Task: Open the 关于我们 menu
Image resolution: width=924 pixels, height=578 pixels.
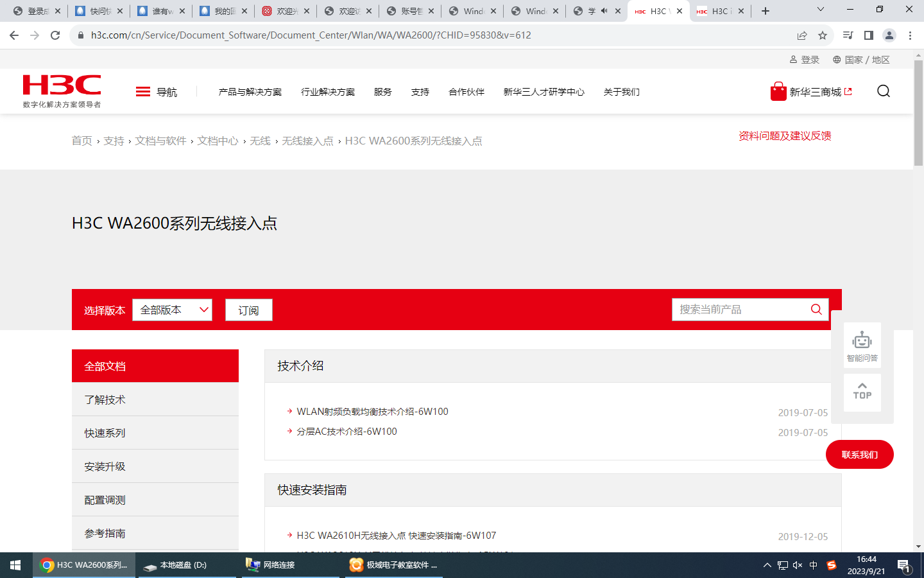Action: click(x=622, y=92)
